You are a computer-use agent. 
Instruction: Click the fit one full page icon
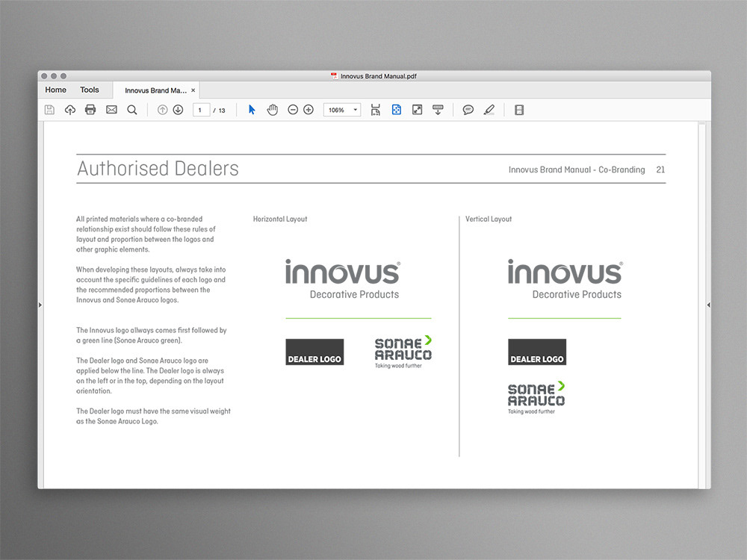(397, 110)
